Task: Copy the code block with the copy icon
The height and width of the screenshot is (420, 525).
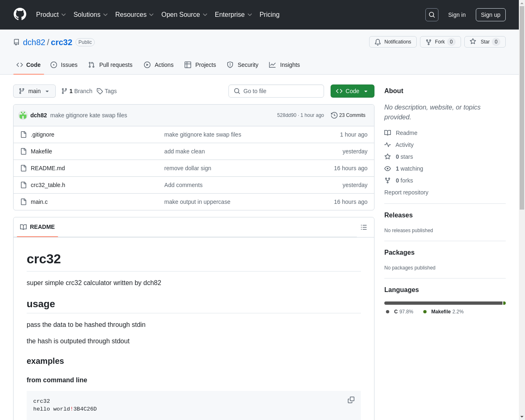Action: pyautogui.click(x=351, y=400)
